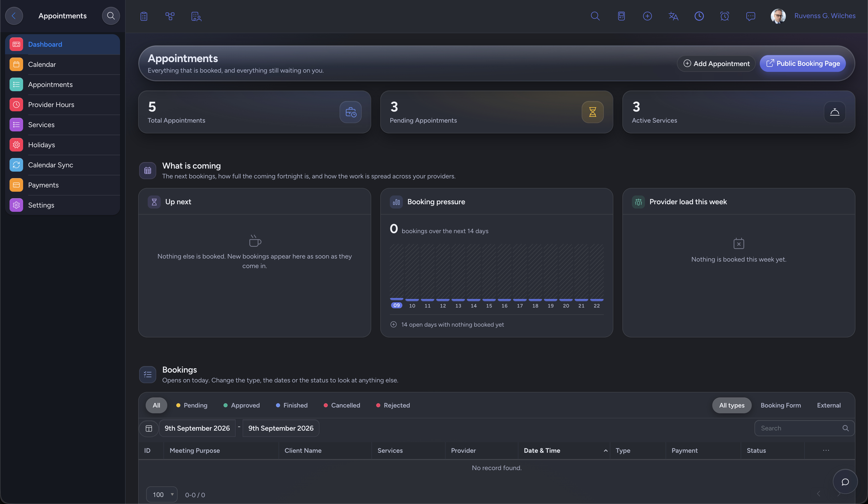The width and height of the screenshot is (868, 504).
Task: Open the user avatar of Ruvenss G. Wilches
Action: (778, 16)
